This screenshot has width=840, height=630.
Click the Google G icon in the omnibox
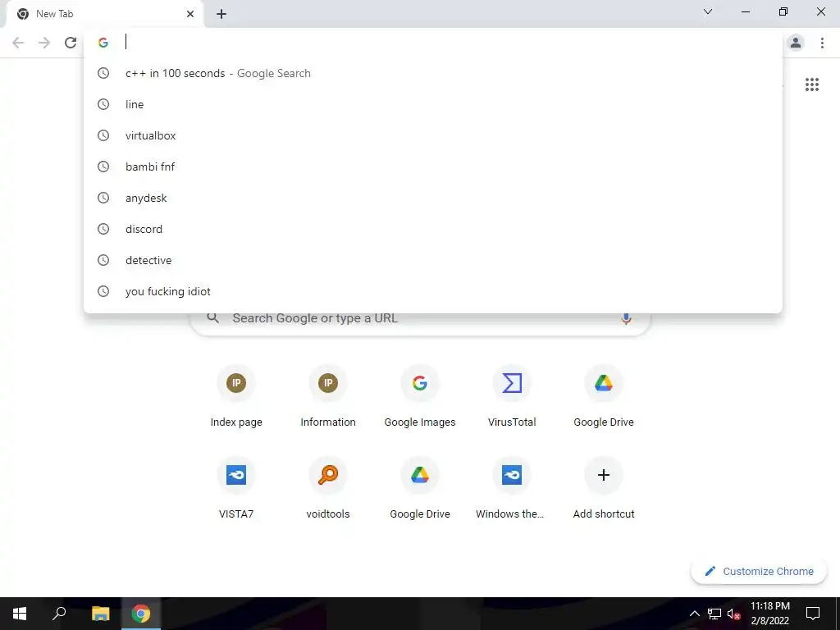point(103,43)
